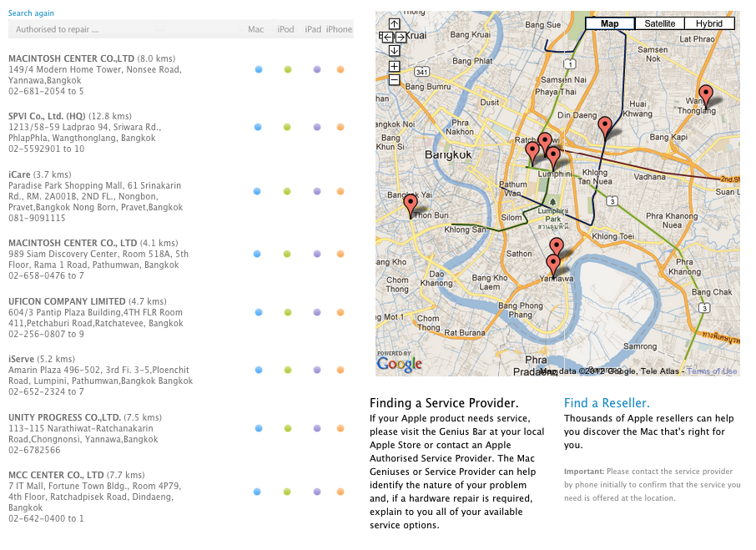The image size is (756, 550).
Task: Select UFICON COMPANY LIMITED entry
Action: pyautogui.click(x=88, y=301)
